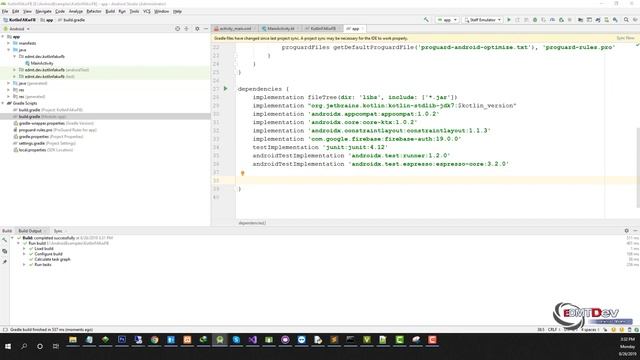Click the Make Project hammer icon
The image size is (640, 360).
coord(426,20)
